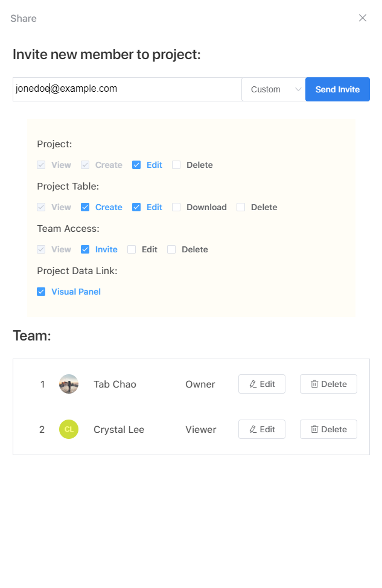Toggle off the Visual Panel checkbox
382x588 pixels.
pos(41,291)
